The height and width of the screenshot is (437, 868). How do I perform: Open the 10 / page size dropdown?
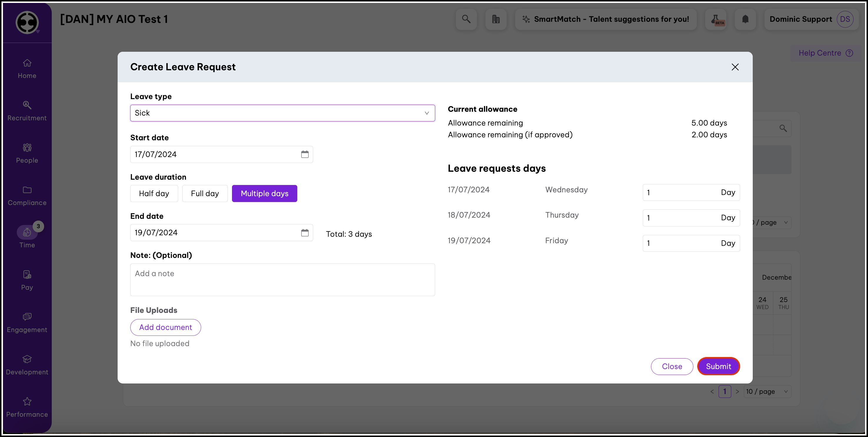(767, 391)
